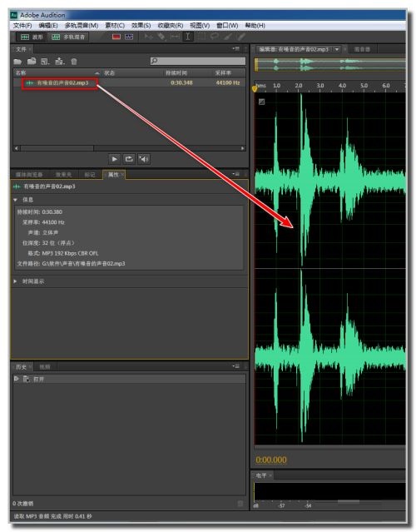The height and width of the screenshot is (532, 416).
Task: Open file using folder icon in Files panel
Action: 17,62
